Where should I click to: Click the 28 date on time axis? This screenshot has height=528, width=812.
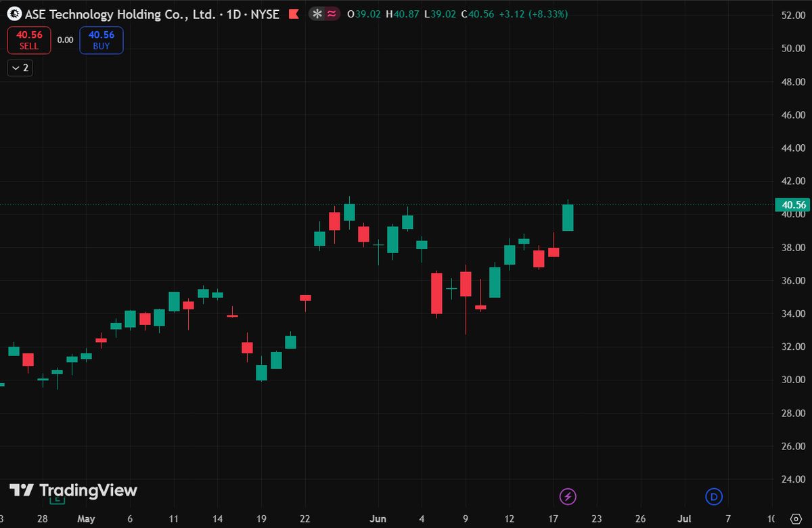click(42, 519)
